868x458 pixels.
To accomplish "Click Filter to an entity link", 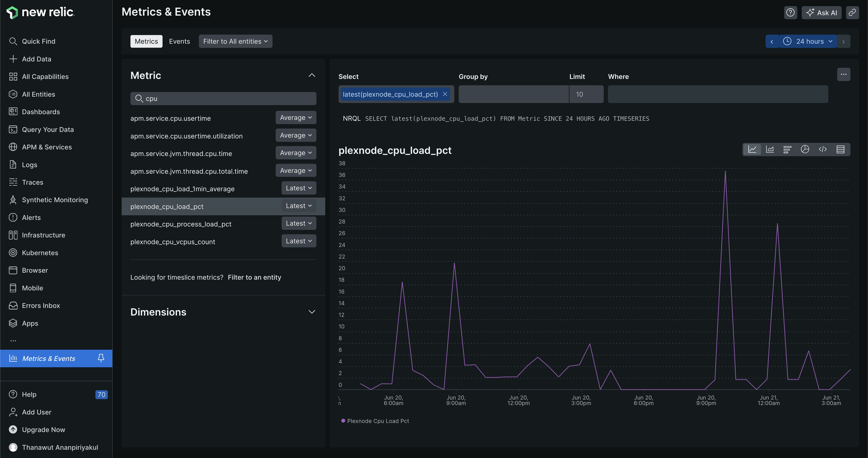I will 254,277.
